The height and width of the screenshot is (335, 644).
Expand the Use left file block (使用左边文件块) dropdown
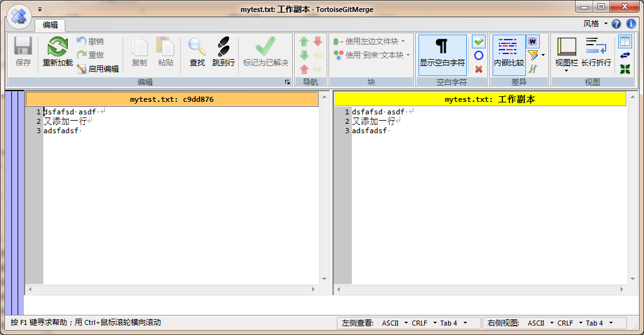tap(403, 41)
